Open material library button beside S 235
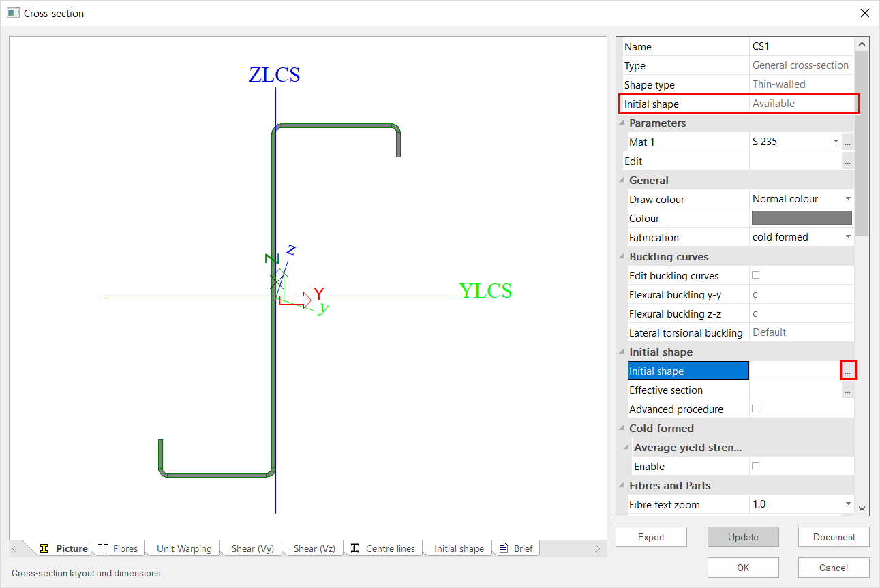 pos(847,142)
